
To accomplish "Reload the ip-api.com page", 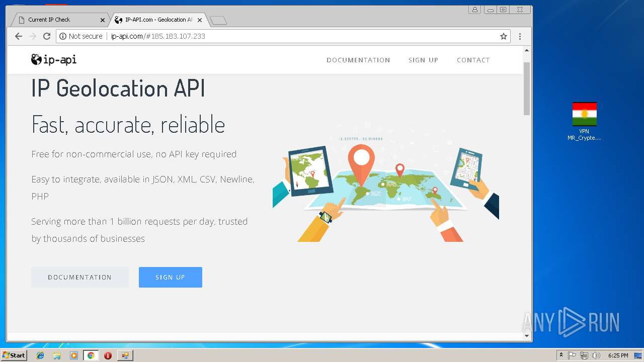I will pos(47,36).
